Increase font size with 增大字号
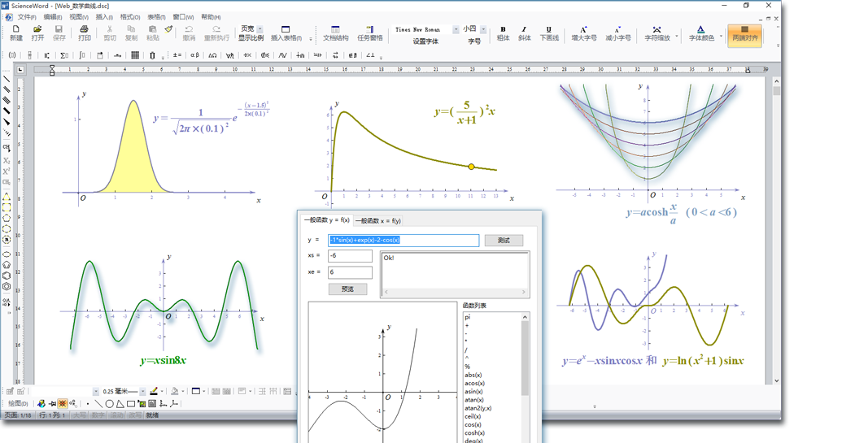The width and height of the screenshot is (868, 443). pos(583,33)
